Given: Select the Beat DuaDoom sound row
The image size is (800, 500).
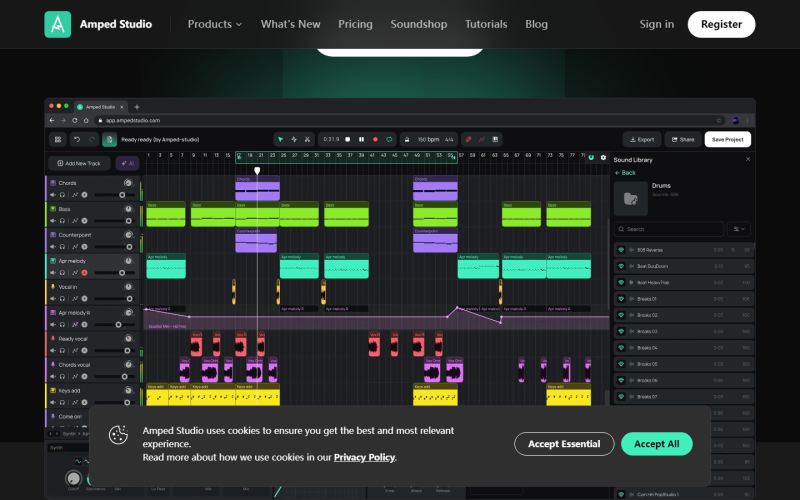Looking at the screenshot, I should coord(684,266).
